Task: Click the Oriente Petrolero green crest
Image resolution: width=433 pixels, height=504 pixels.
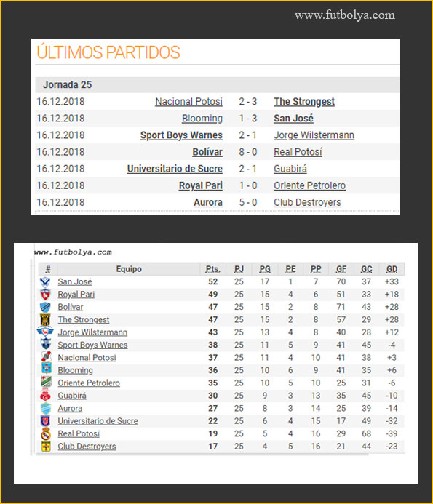Action: [47, 382]
